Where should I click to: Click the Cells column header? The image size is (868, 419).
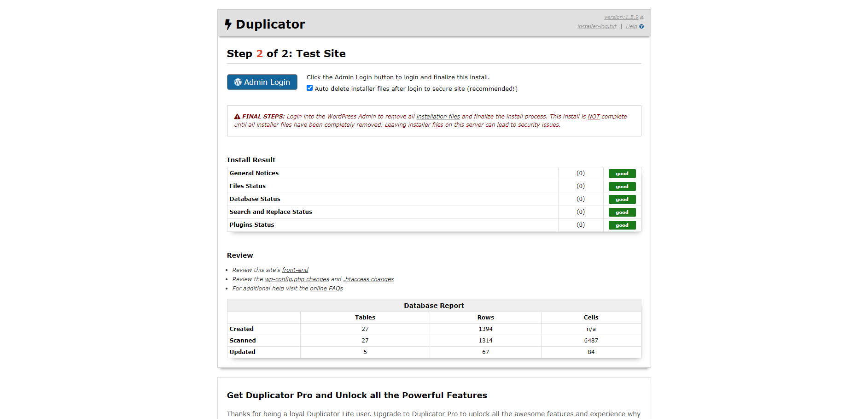[x=591, y=318]
